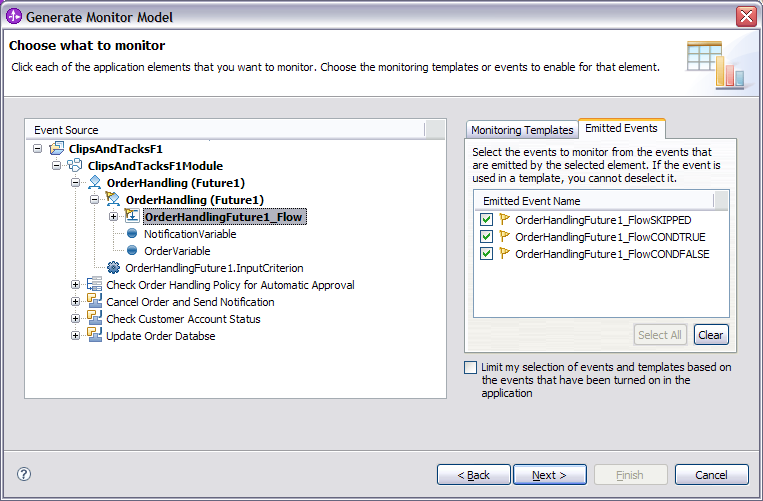Select the OrderHandlingFuture1_FlowCONDTRUE event name
The width and height of the screenshot is (763, 501).
pos(610,237)
